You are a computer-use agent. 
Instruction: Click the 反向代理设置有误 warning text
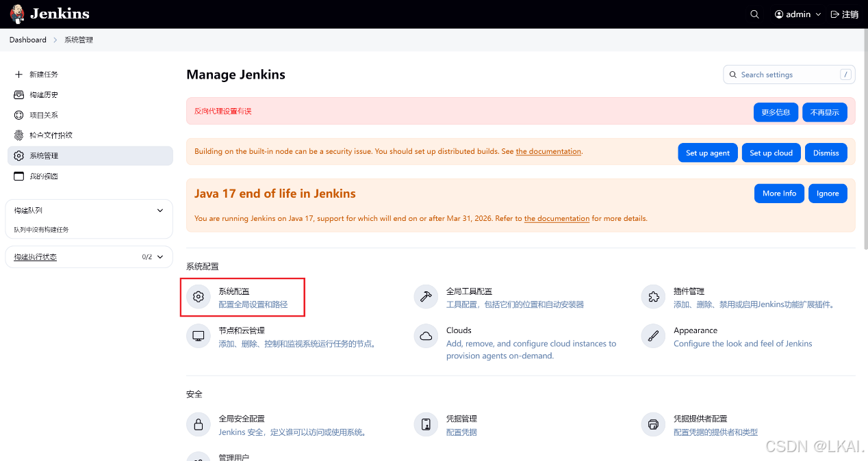[223, 111]
